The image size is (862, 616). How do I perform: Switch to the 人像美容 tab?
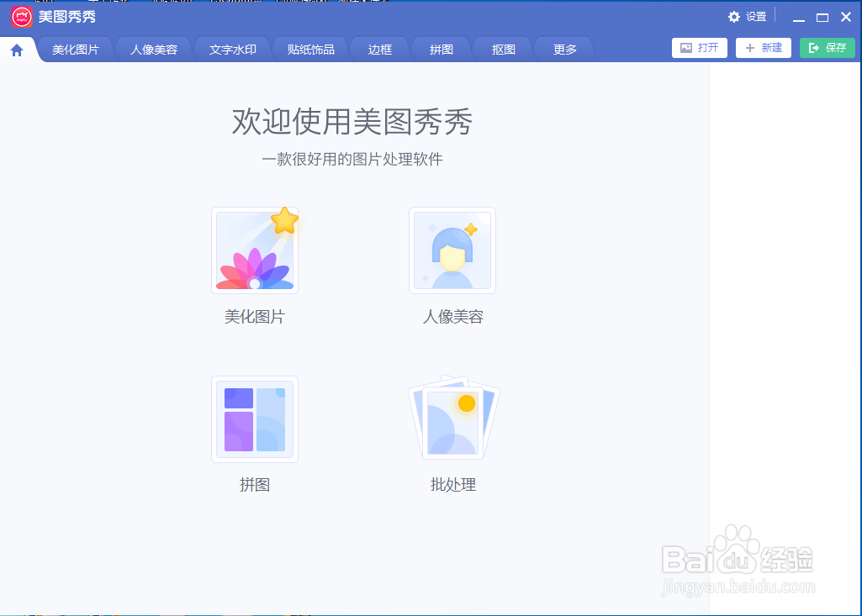(x=153, y=50)
